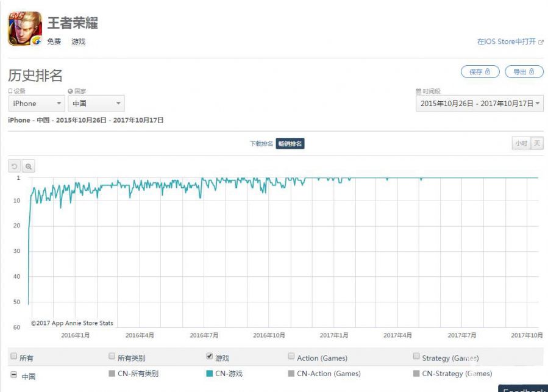Click the 2017年7月 axis label

461,335
